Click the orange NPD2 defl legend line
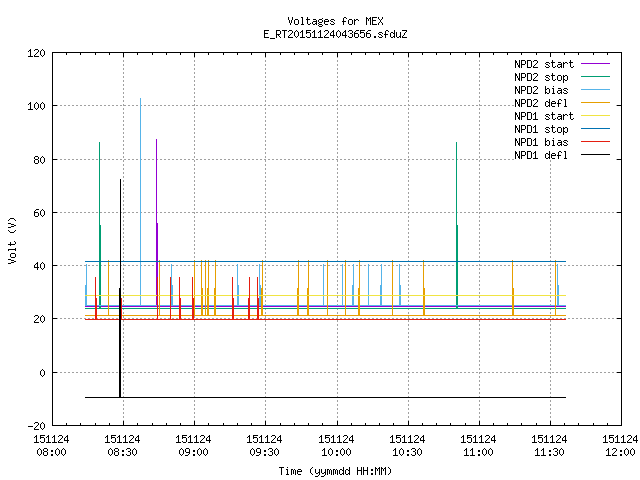 point(595,103)
